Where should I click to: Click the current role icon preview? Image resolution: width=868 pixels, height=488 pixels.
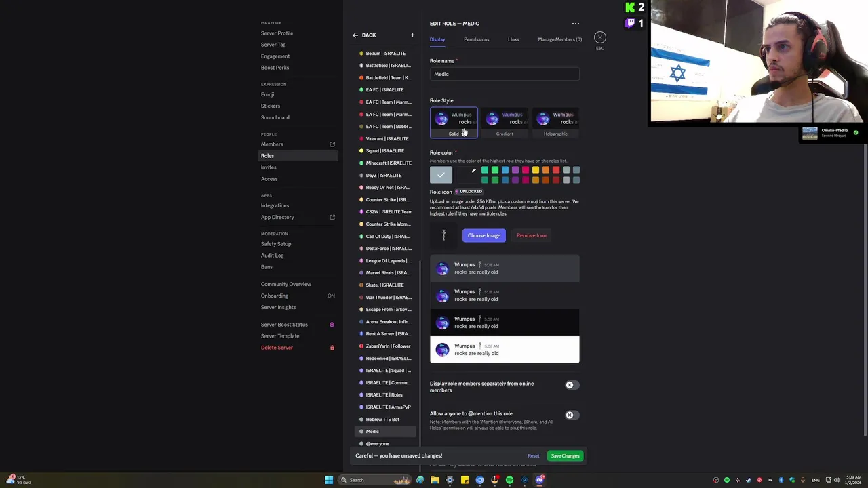click(x=443, y=235)
